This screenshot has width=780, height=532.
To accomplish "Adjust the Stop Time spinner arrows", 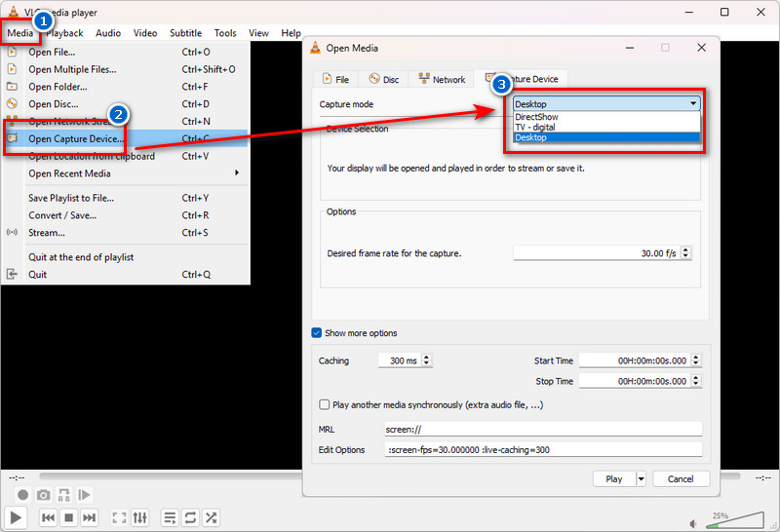I will (x=696, y=381).
